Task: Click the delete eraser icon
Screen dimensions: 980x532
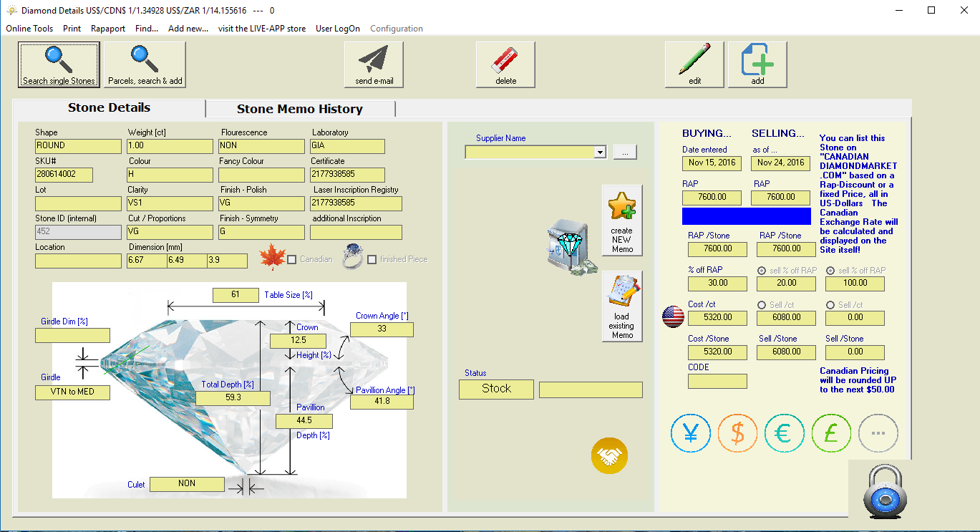Action: pyautogui.click(x=505, y=64)
